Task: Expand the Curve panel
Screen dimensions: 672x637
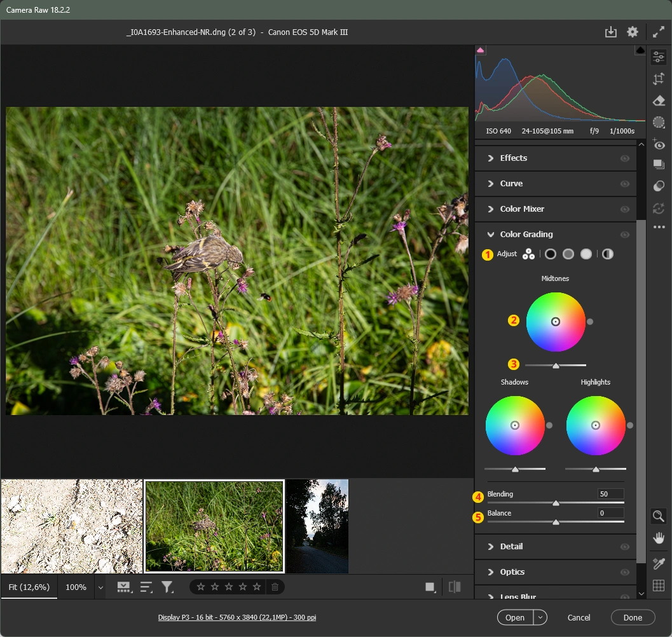Action: coord(511,184)
